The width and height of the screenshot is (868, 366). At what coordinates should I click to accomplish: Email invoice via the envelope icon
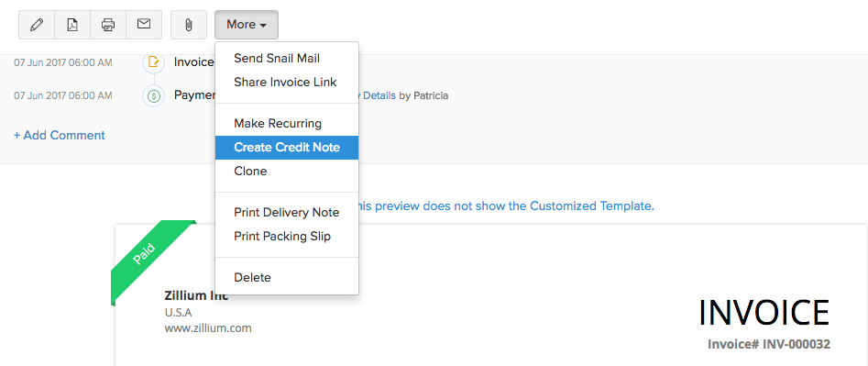pyautogui.click(x=144, y=25)
